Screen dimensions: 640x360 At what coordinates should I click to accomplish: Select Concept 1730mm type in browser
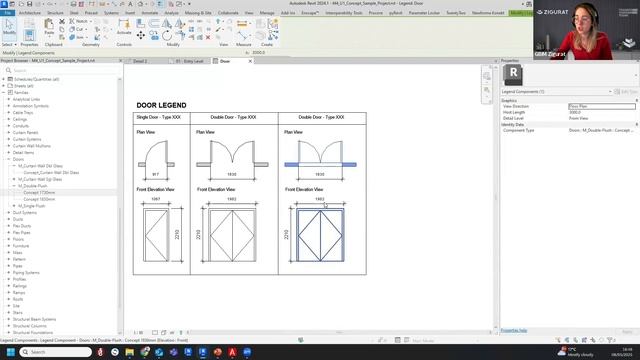tap(39, 193)
